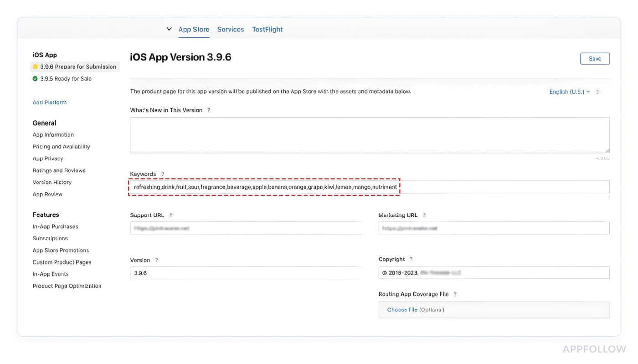Switch to the TestFlight tab
The image size is (638, 364).
pos(267,29)
